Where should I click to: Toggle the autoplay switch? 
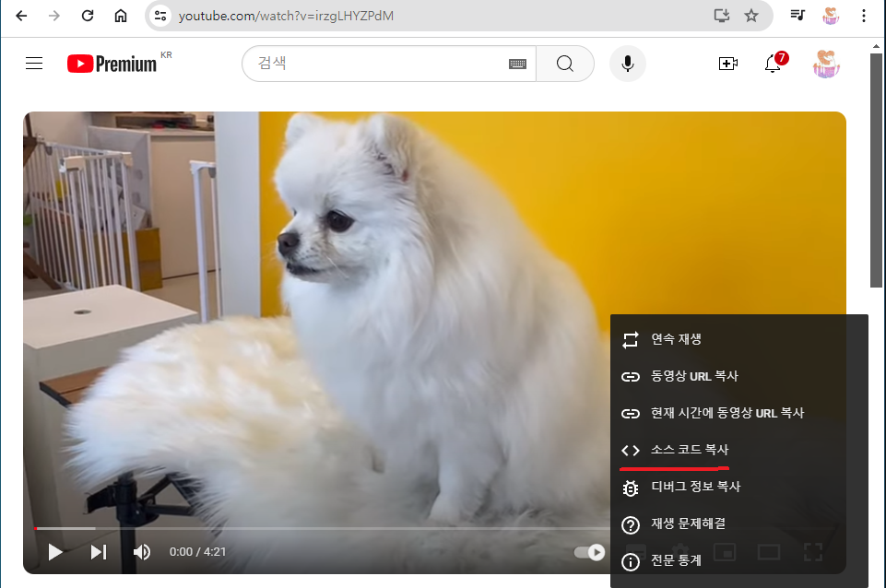click(589, 552)
